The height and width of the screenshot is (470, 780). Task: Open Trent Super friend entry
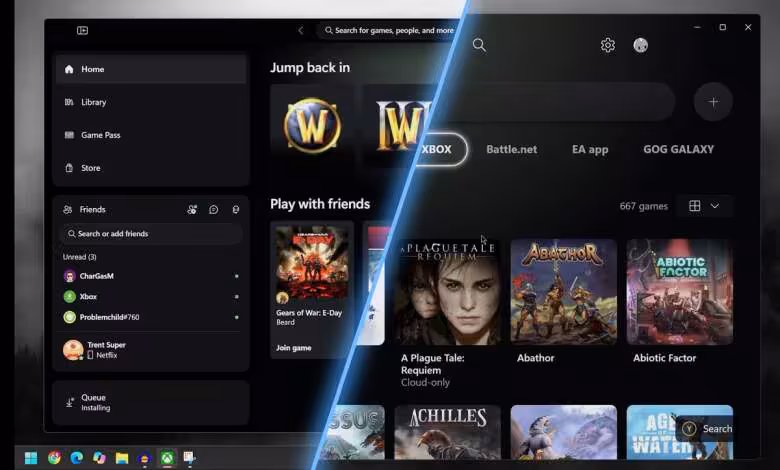point(151,350)
